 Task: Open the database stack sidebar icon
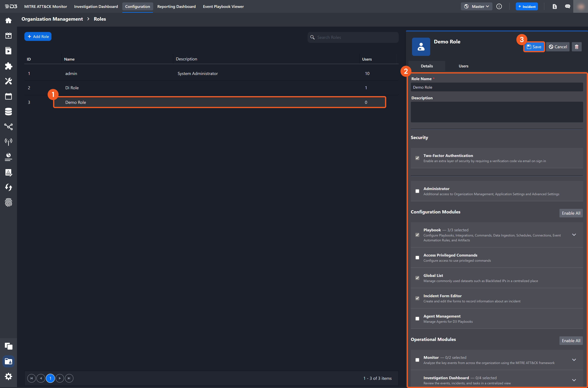8,112
